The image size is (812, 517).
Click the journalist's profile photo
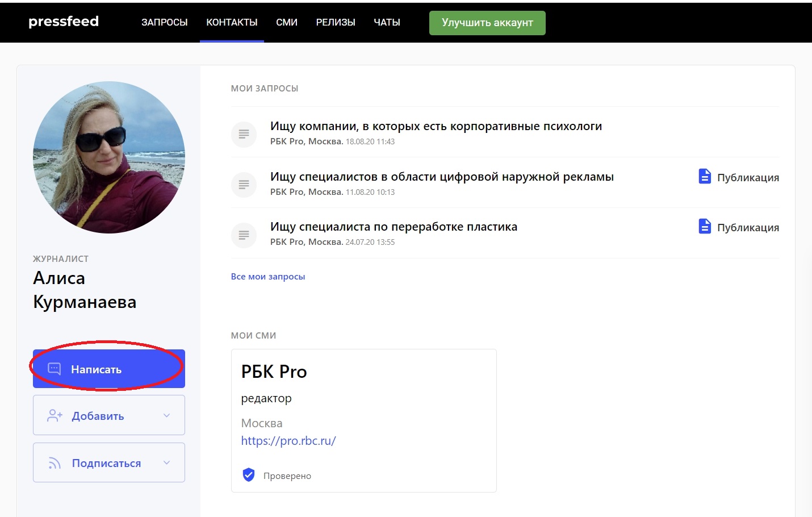109,157
